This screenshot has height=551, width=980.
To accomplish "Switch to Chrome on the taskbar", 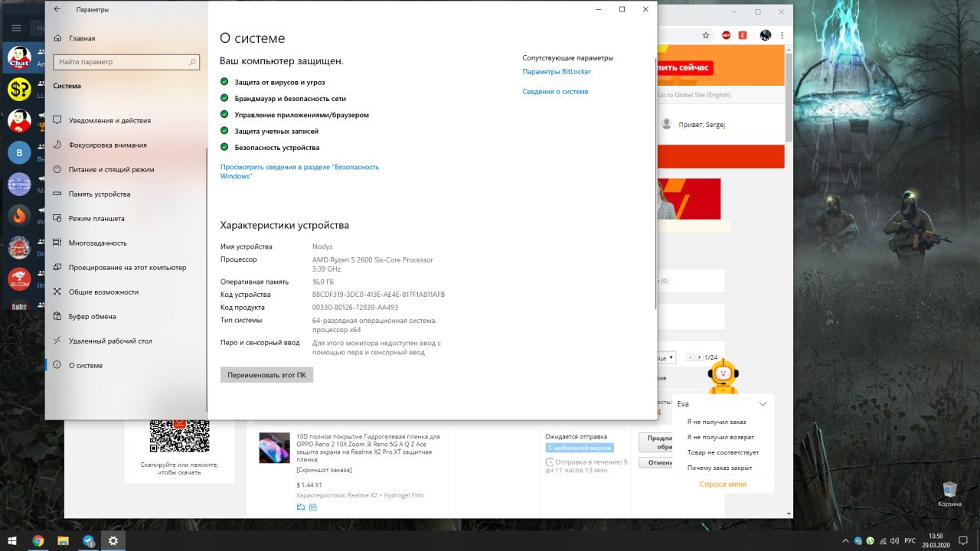I will (x=38, y=540).
